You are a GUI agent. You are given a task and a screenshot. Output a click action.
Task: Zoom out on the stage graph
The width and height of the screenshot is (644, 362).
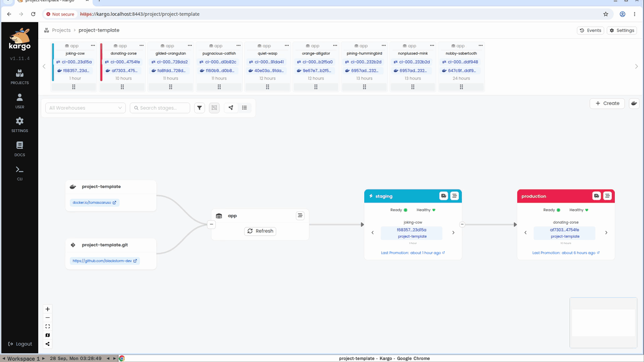pos(48,318)
